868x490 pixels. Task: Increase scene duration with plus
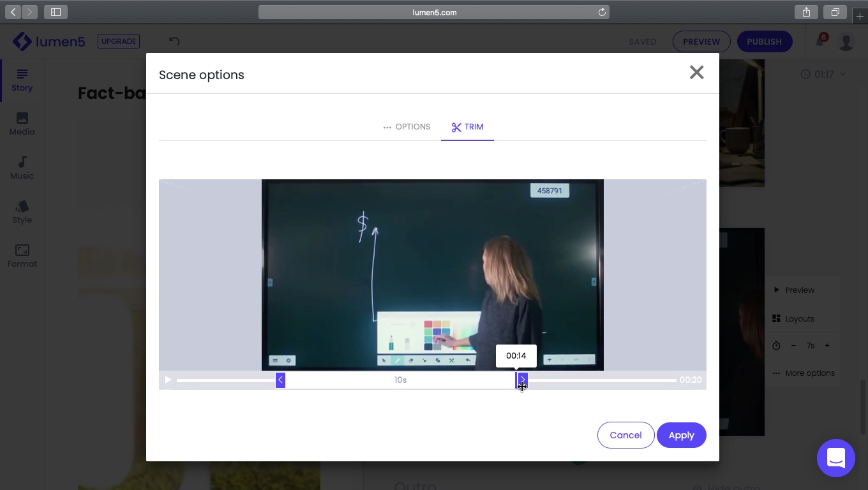[x=827, y=346]
